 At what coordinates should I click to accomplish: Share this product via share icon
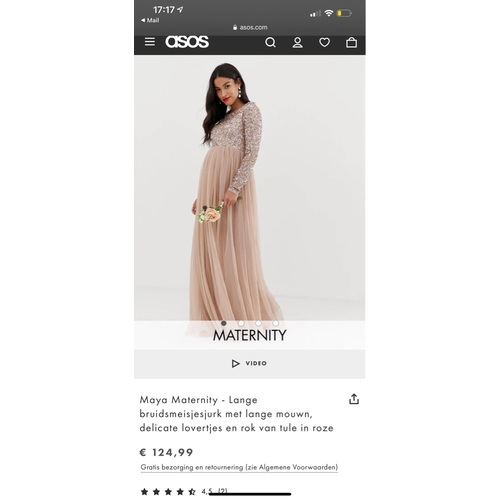[x=354, y=399]
